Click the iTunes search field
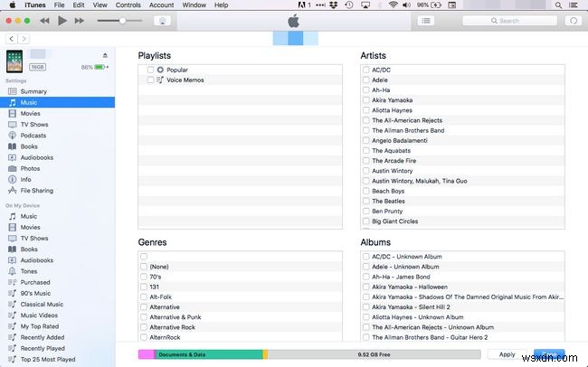The width and height of the screenshot is (588, 367). tap(510, 21)
